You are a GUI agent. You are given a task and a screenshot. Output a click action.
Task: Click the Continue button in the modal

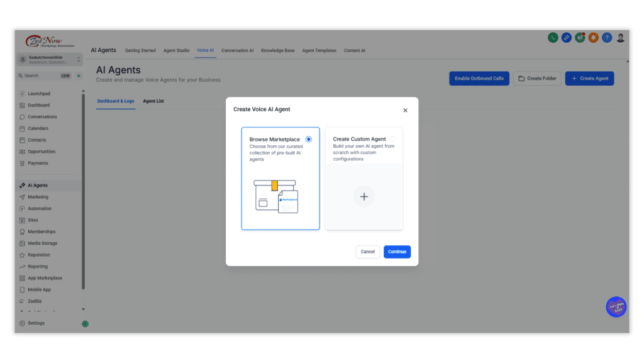click(397, 252)
